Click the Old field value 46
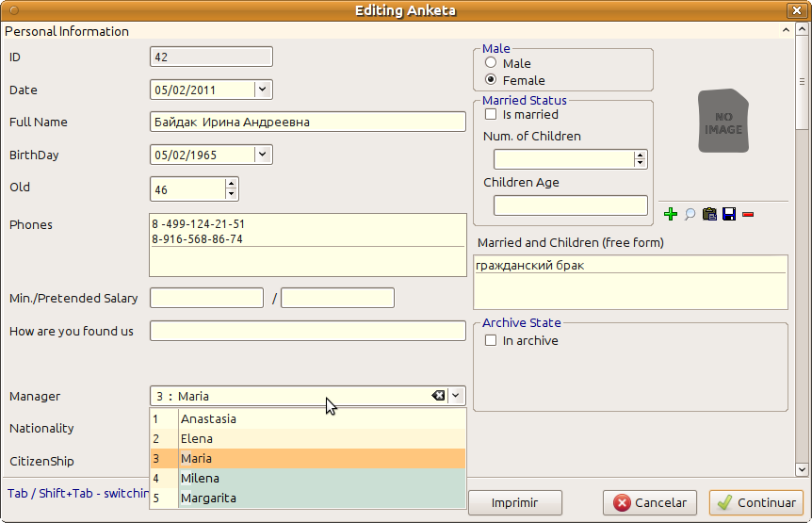 (x=161, y=190)
